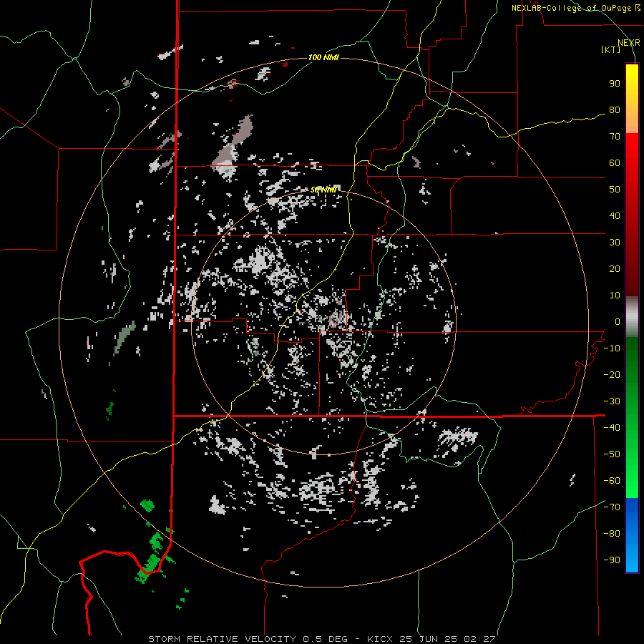Viewport: 644px width, 644px height.
Task: Click the [KT] units label
Action: [610, 49]
